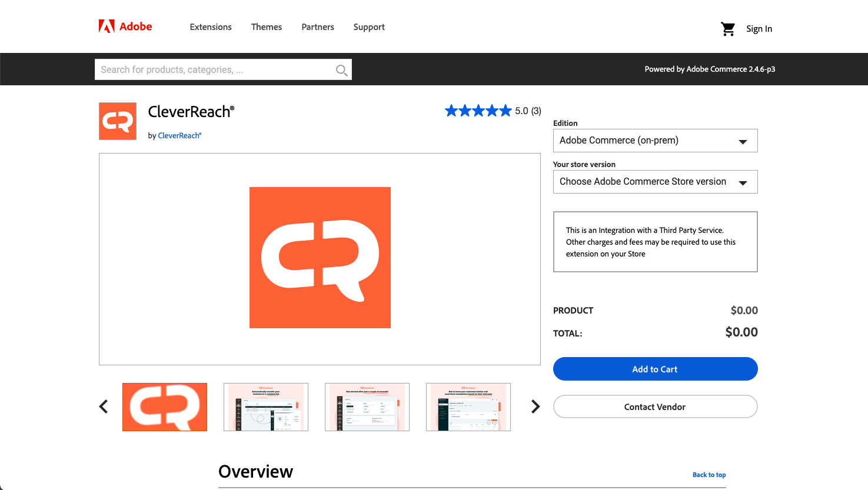Open the Edition dropdown

(655, 141)
